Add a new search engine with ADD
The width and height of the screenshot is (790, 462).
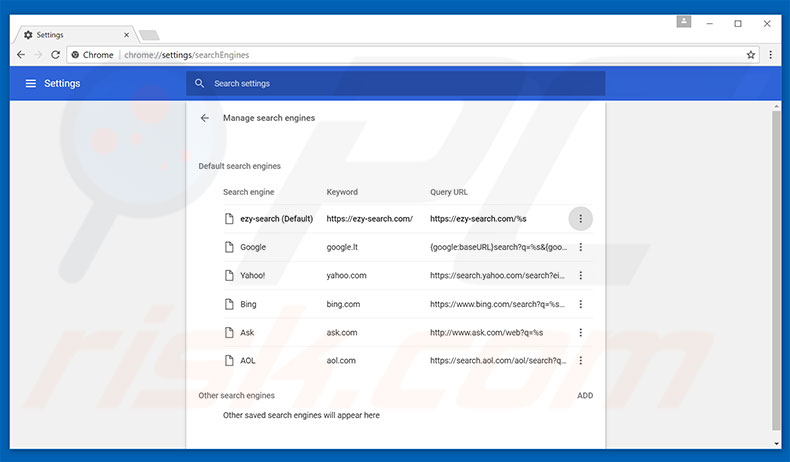585,395
